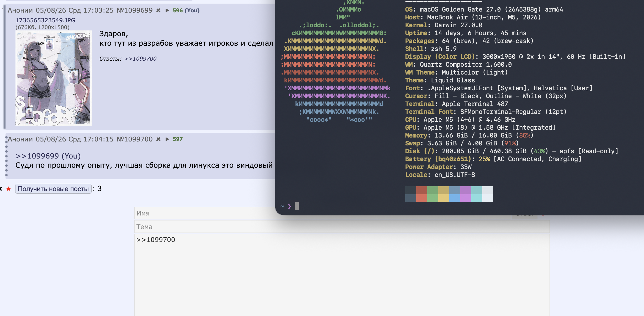The width and height of the screenshot is (644, 316).
Task: Click the bright cyan swatch in Terminal palette
Action: [x=477, y=198]
